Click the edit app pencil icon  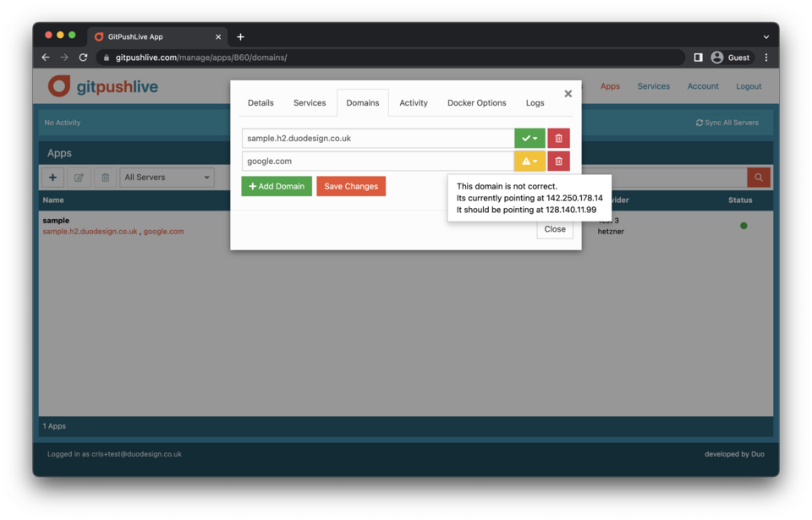[x=79, y=177]
